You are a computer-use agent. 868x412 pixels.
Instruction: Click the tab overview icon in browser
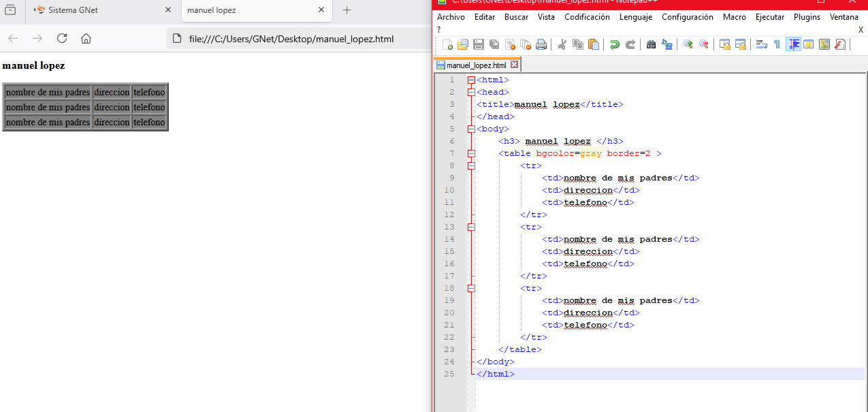(10, 10)
